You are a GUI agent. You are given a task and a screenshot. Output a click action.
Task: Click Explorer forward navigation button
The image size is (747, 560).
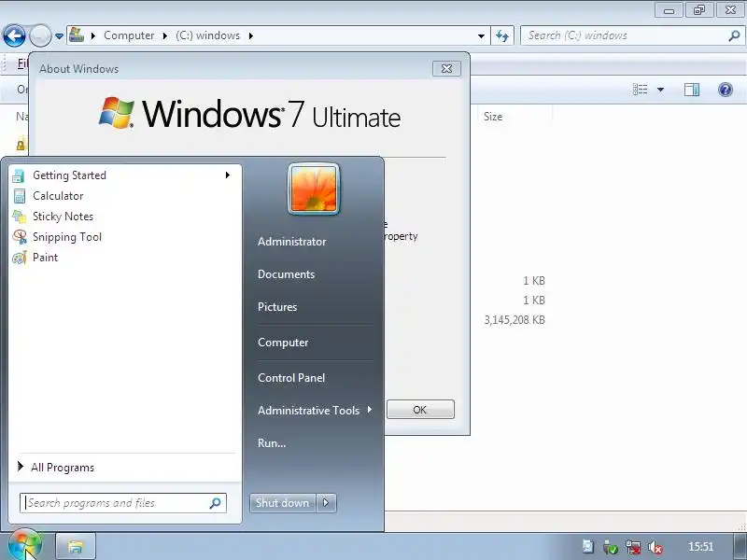pos(40,35)
